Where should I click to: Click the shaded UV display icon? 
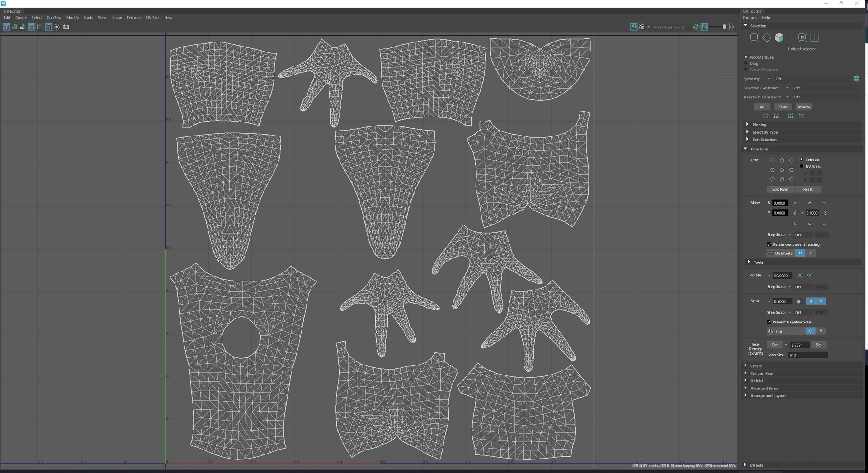click(14, 27)
